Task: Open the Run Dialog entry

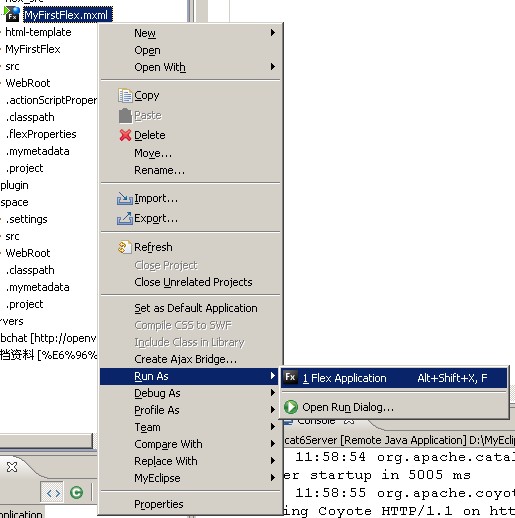Action: click(x=394, y=407)
